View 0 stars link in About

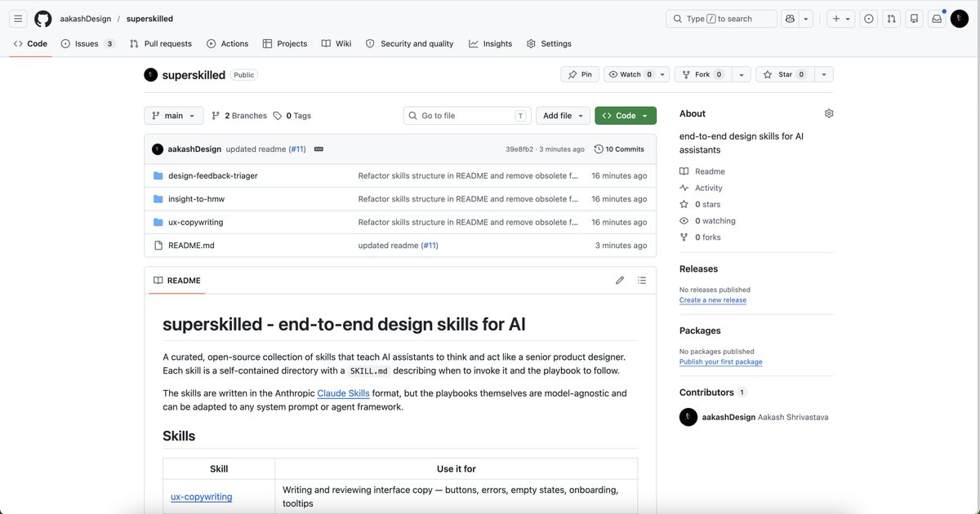click(700, 205)
